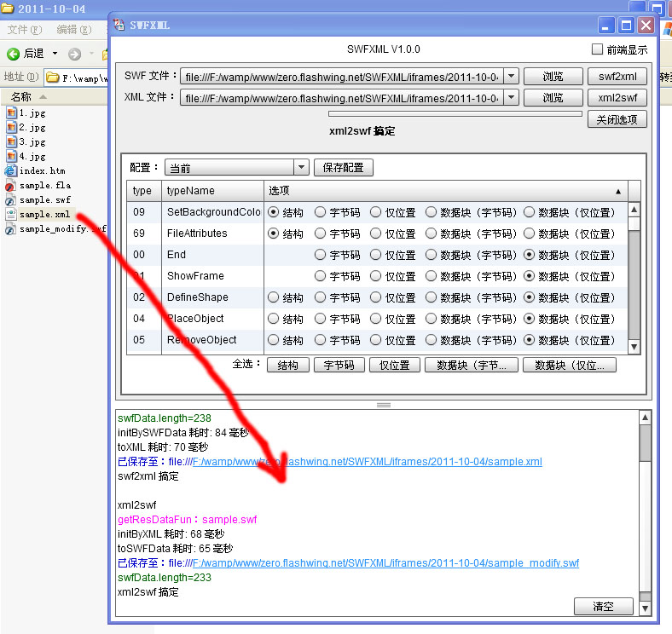This screenshot has height=634, width=672.
Task: Open the SWF 文件 path dropdown
Action: click(511, 76)
